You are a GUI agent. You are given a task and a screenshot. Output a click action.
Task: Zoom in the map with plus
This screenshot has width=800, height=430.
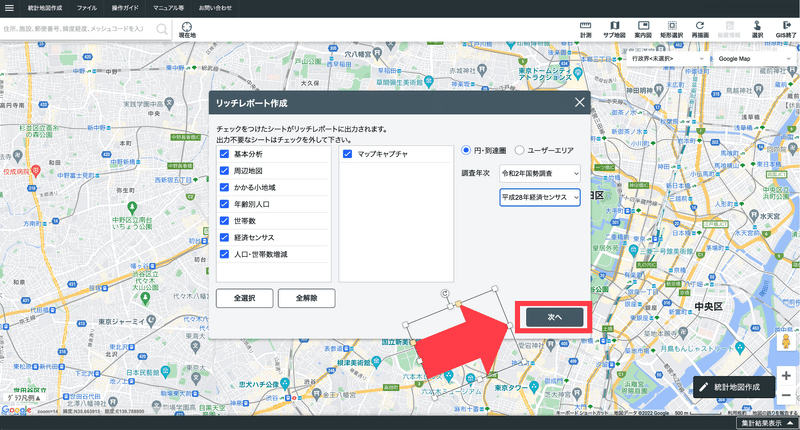click(x=786, y=375)
